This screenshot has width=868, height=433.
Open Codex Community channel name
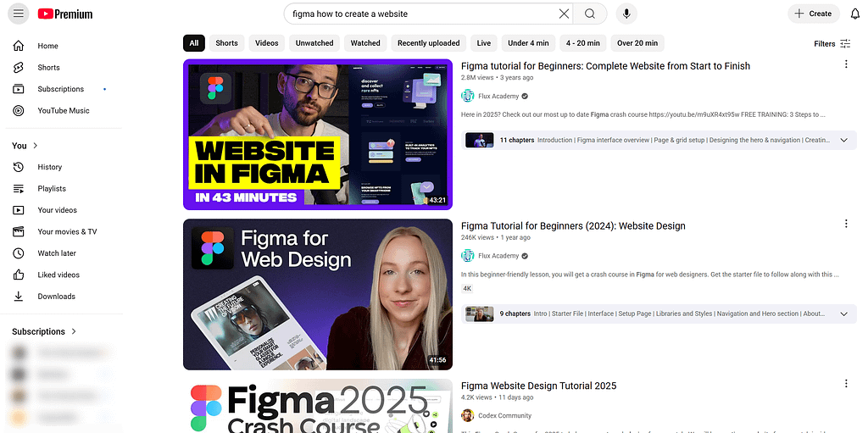tap(505, 415)
